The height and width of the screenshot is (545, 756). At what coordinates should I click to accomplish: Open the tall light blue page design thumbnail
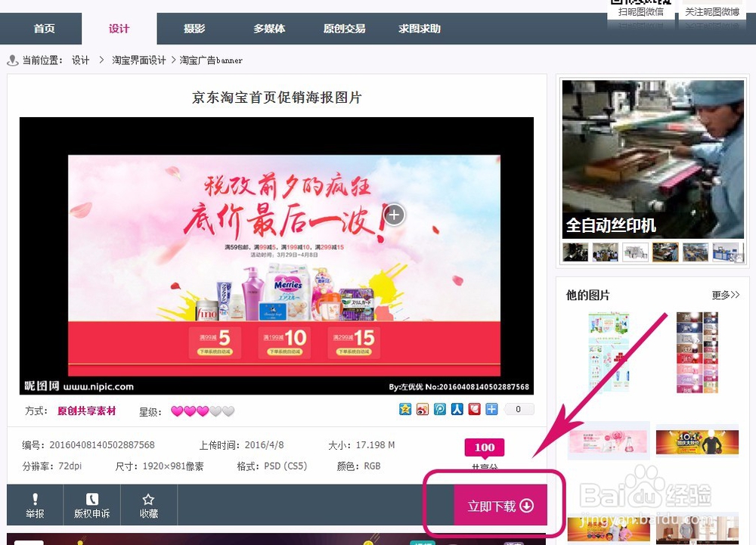pyautogui.click(x=609, y=353)
